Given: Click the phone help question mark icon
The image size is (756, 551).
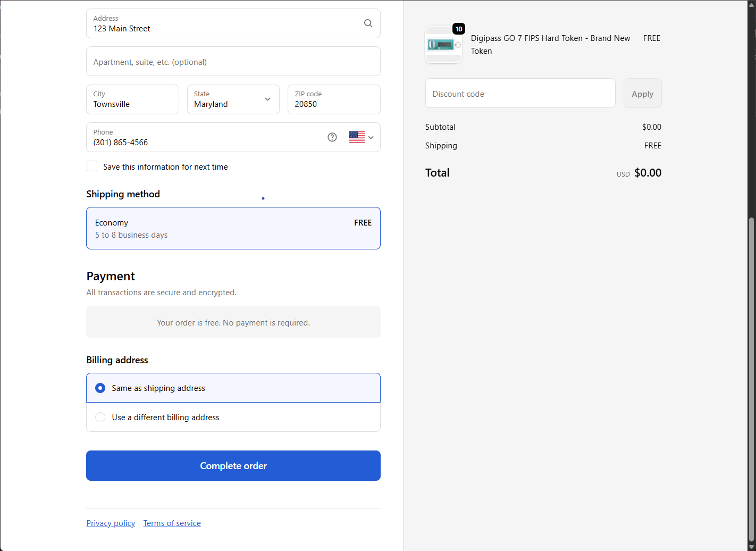Looking at the screenshot, I should (332, 137).
